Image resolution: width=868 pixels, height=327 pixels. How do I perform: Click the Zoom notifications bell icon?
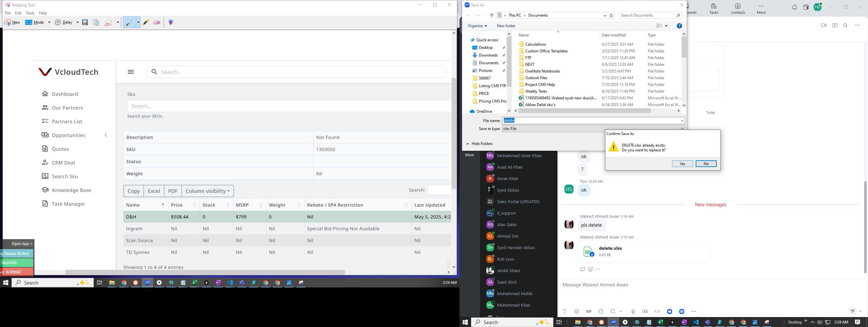[794, 7]
